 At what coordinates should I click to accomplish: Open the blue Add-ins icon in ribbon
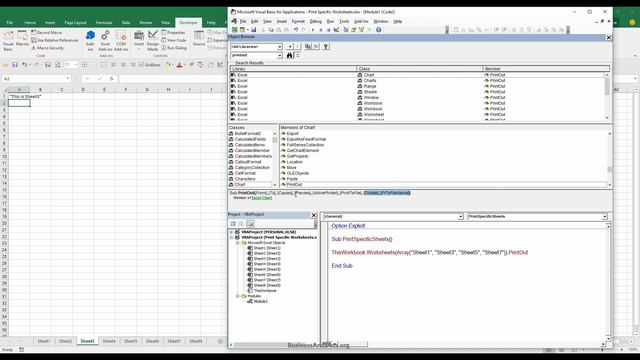[x=90, y=41]
